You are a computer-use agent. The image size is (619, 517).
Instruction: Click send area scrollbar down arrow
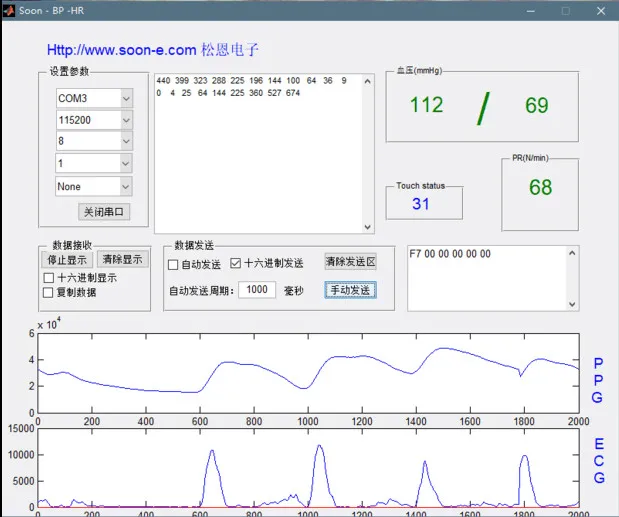point(572,304)
